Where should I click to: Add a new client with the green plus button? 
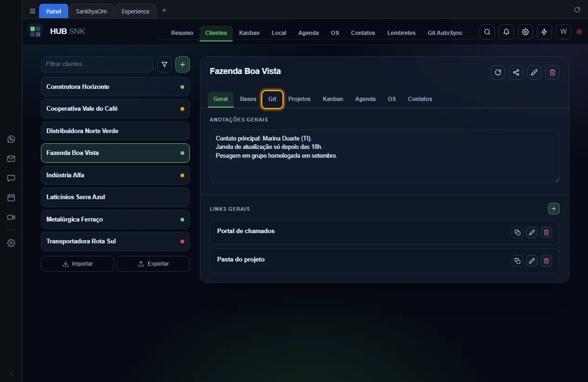click(182, 65)
